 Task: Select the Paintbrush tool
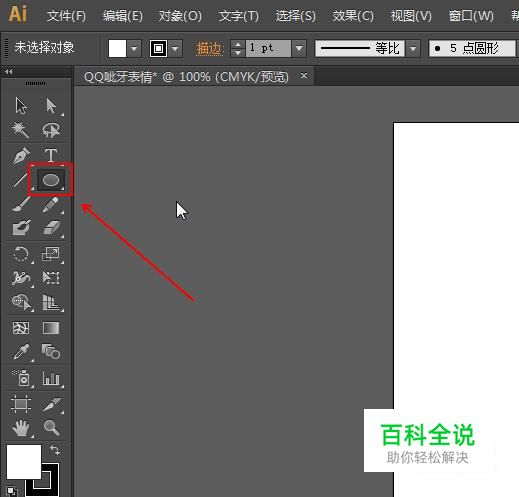click(21, 204)
